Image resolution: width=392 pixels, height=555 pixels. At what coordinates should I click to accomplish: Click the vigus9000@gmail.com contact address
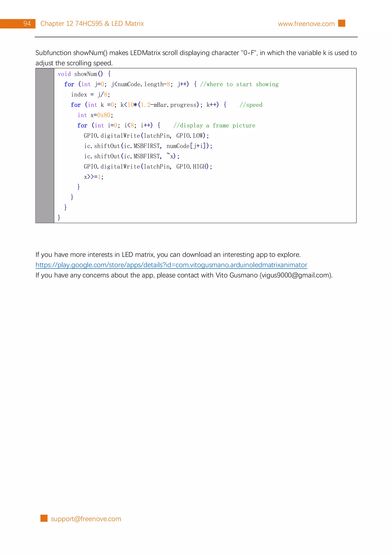point(296,275)
